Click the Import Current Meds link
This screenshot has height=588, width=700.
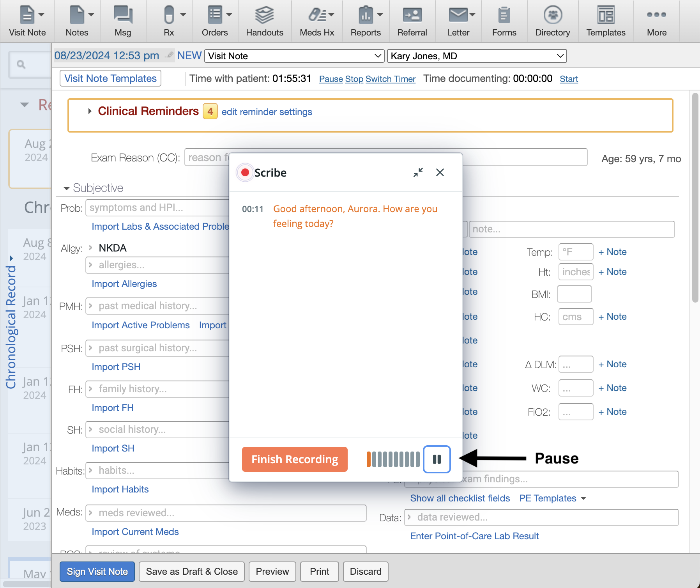pos(135,531)
